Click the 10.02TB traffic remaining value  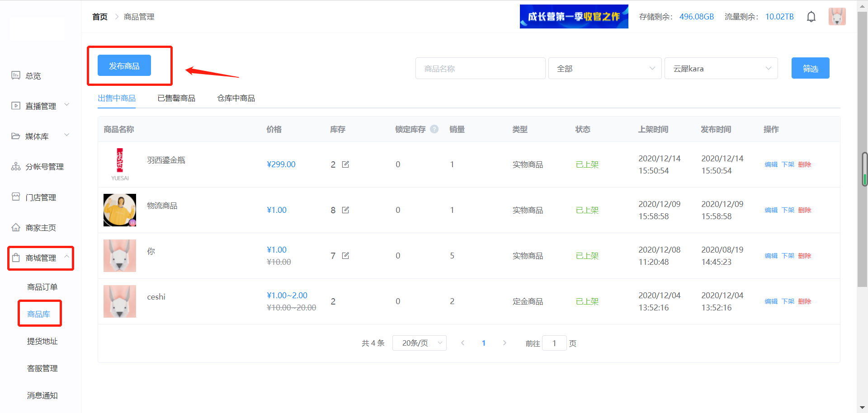click(x=779, y=17)
